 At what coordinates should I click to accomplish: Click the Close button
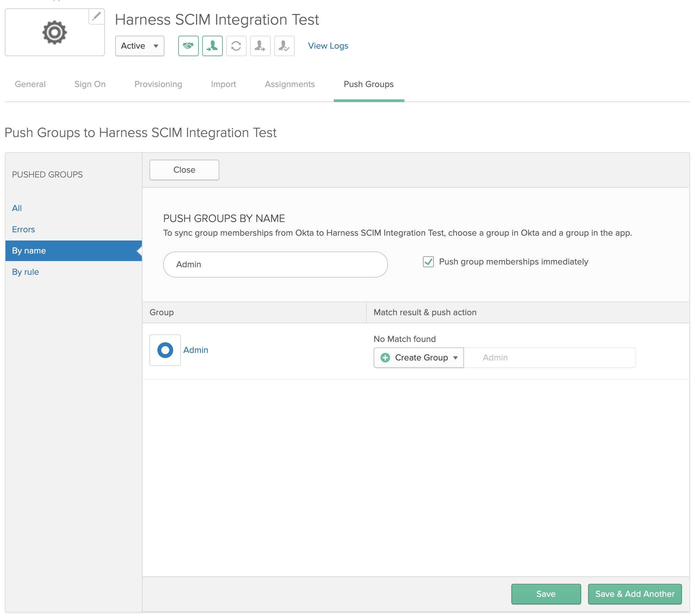click(x=184, y=170)
